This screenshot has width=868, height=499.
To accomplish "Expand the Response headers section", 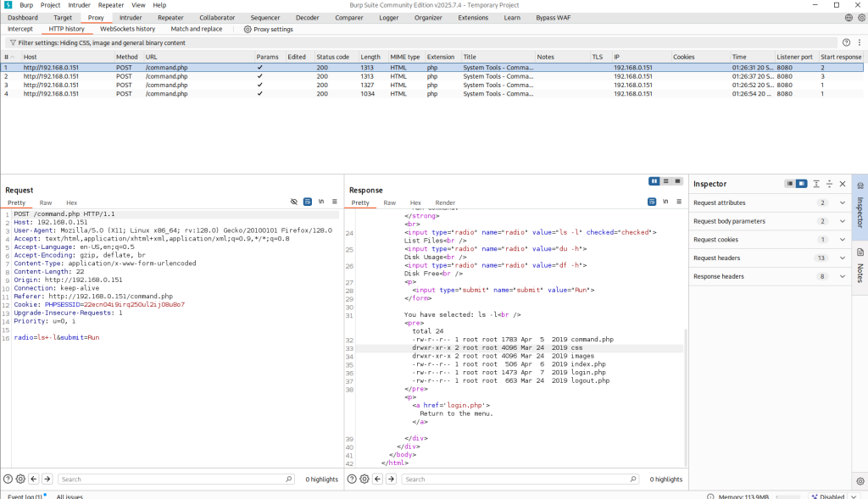I will pos(842,277).
